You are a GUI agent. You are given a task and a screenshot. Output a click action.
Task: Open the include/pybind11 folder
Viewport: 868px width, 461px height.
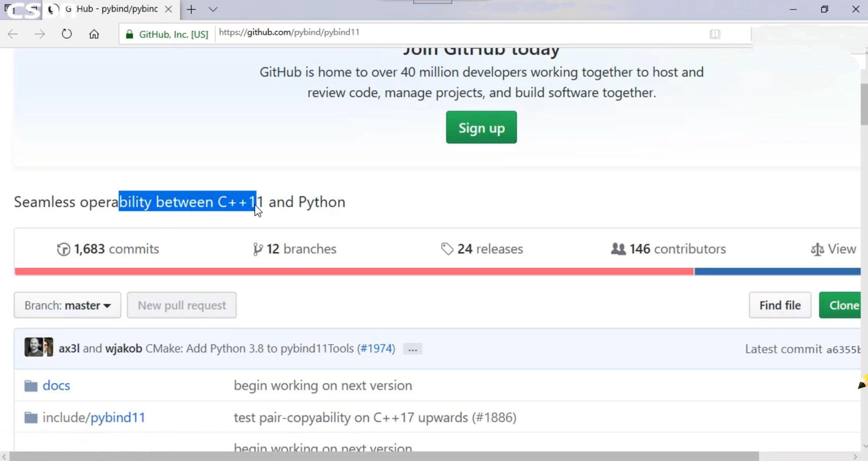click(x=94, y=417)
